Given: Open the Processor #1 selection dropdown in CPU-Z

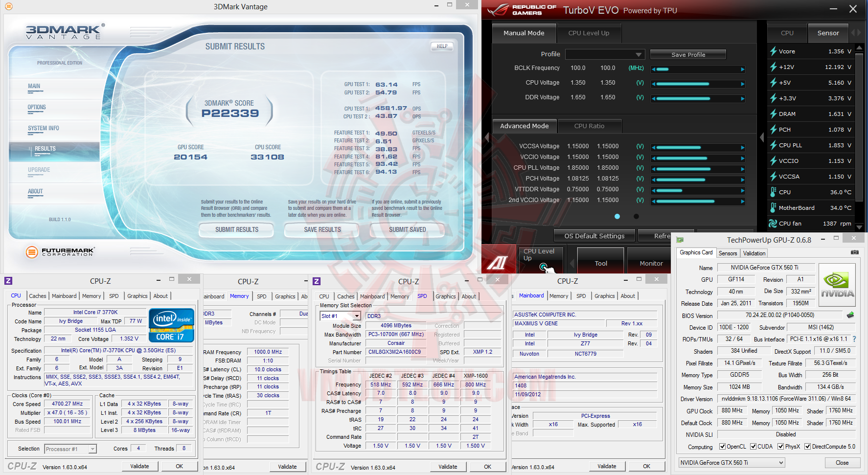Looking at the screenshot, I should pyautogui.click(x=70, y=449).
